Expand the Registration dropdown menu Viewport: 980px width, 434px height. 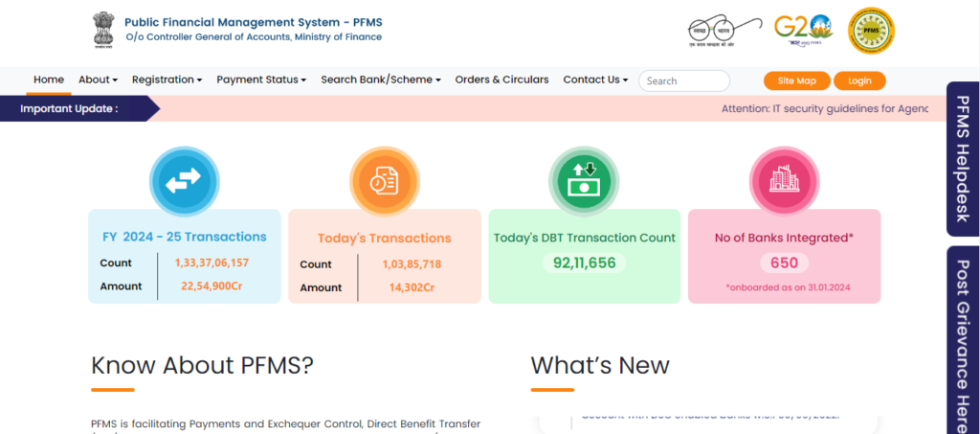point(167,80)
